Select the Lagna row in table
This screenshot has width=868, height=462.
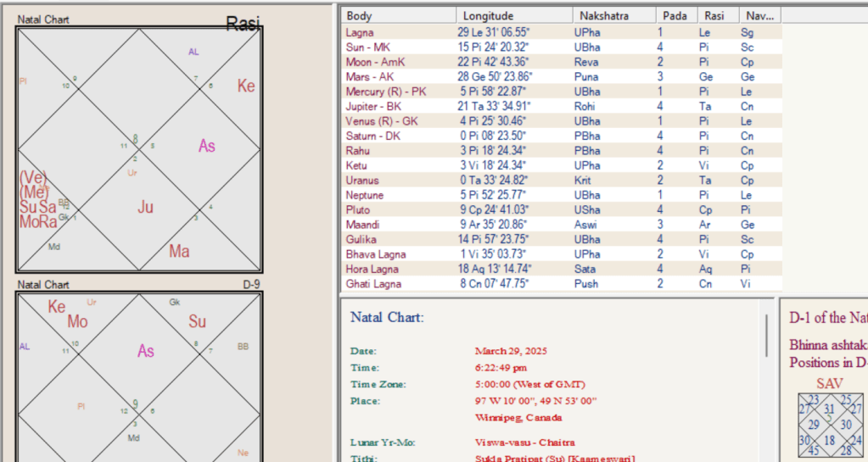click(x=359, y=32)
